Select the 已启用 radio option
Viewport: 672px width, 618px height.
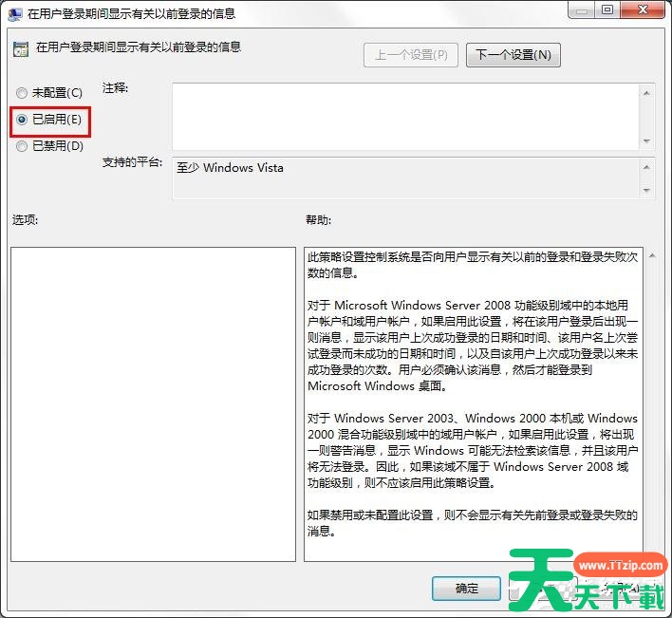tap(22, 121)
